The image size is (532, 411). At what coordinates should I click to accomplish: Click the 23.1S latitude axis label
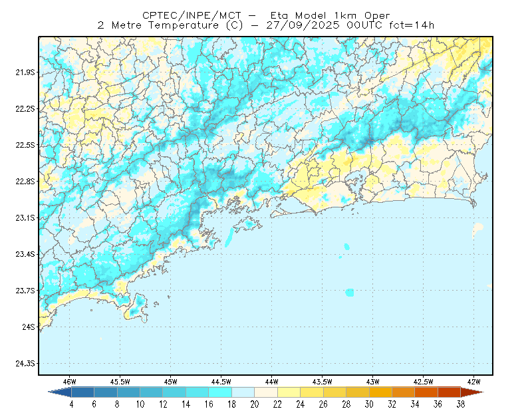click(x=25, y=218)
